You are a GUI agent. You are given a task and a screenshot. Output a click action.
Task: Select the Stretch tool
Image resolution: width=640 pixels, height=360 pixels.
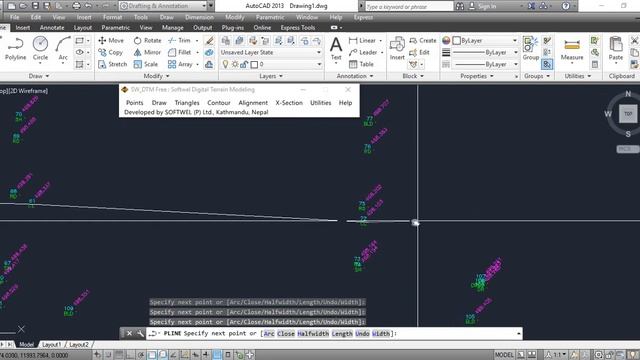[x=113, y=64]
